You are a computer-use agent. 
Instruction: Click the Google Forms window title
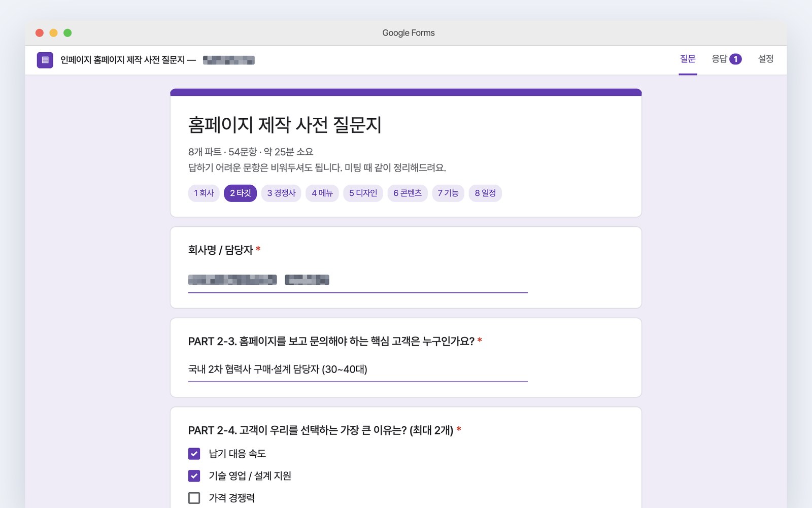pos(409,33)
